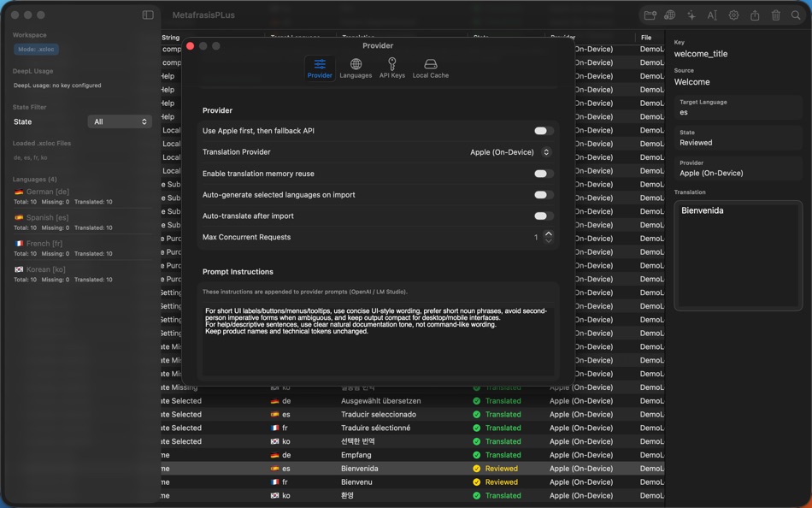The width and height of the screenshot is (812, 508).
Task: Switch to the Languages tab
Action: tap(356, 68)
